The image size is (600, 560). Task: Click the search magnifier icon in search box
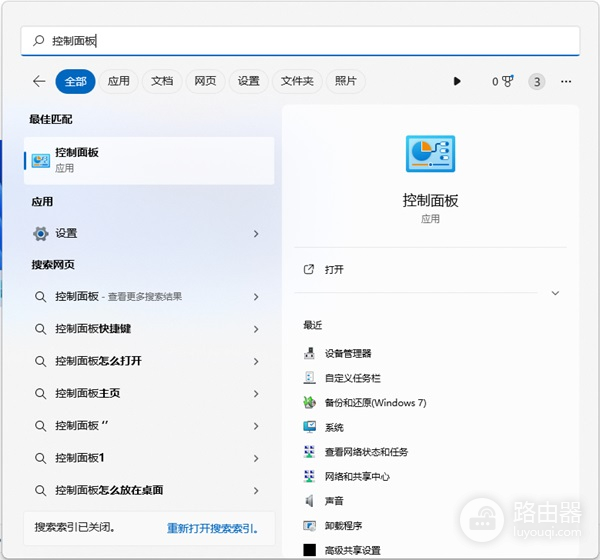(x=39, y=41)
